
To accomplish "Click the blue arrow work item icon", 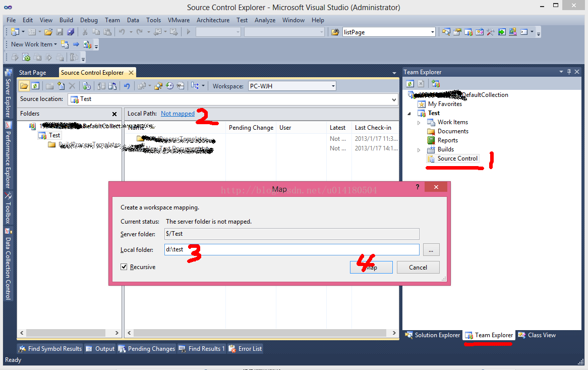I will tap(76, 44).
